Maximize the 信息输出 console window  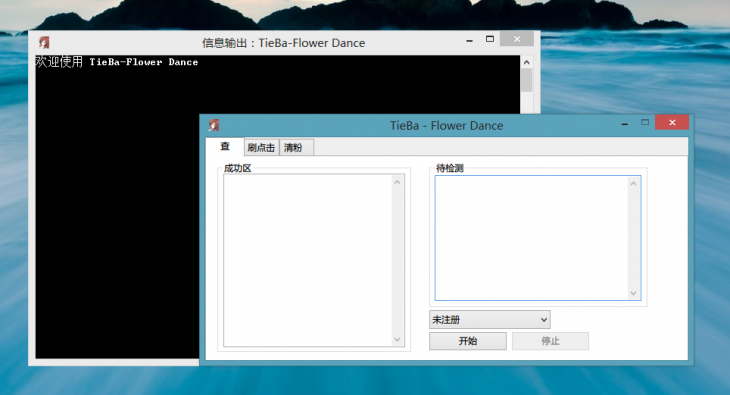(490, 39)
